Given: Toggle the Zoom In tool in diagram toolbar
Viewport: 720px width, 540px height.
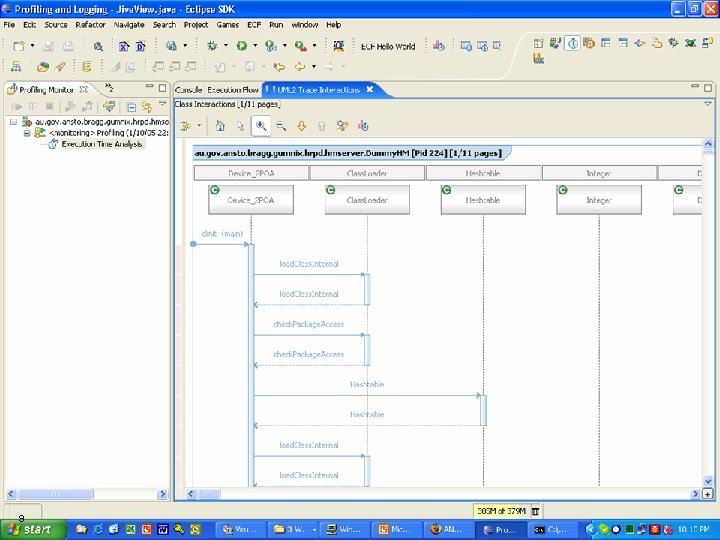Looking at the screenshot, I should pos(261,126).
